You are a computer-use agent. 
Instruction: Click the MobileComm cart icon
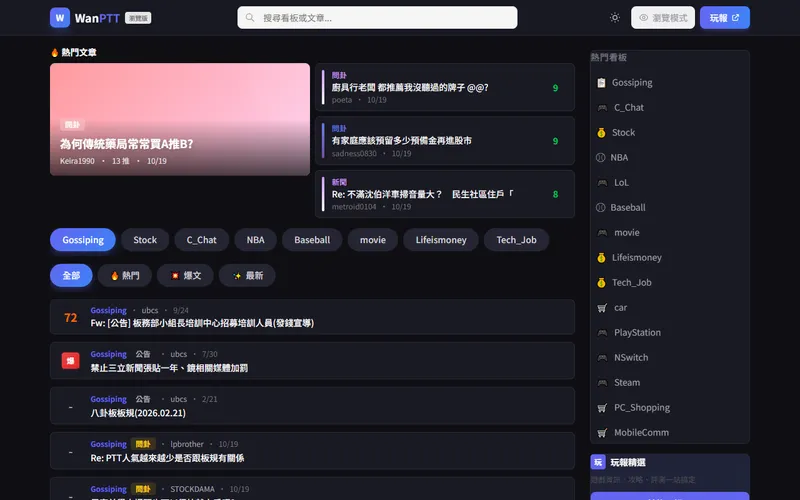coord(603,433)
